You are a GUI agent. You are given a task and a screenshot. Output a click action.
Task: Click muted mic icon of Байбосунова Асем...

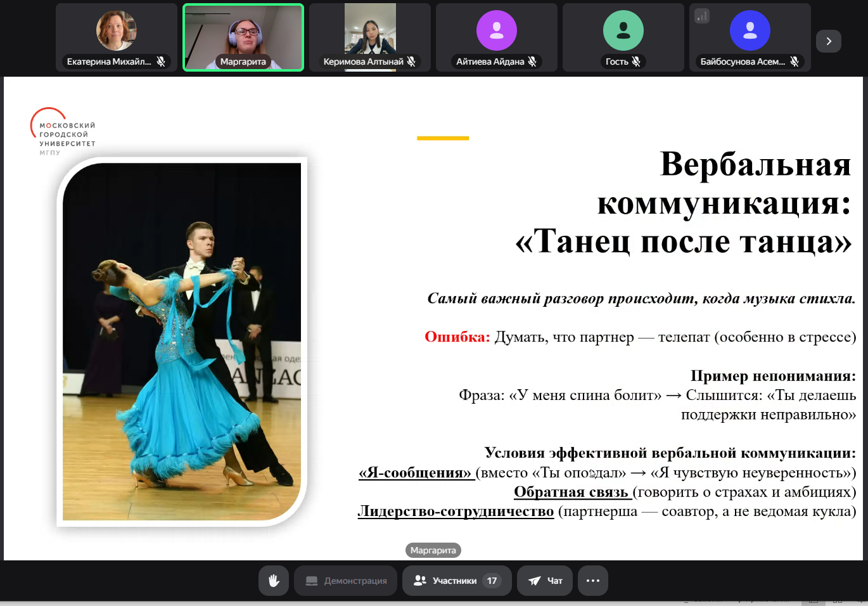(795, 61)
